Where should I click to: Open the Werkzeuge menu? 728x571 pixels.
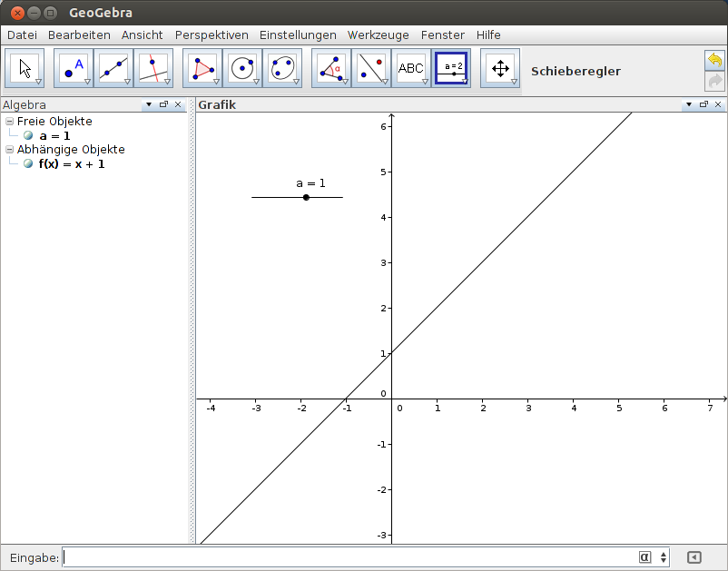tap(377, 34)
